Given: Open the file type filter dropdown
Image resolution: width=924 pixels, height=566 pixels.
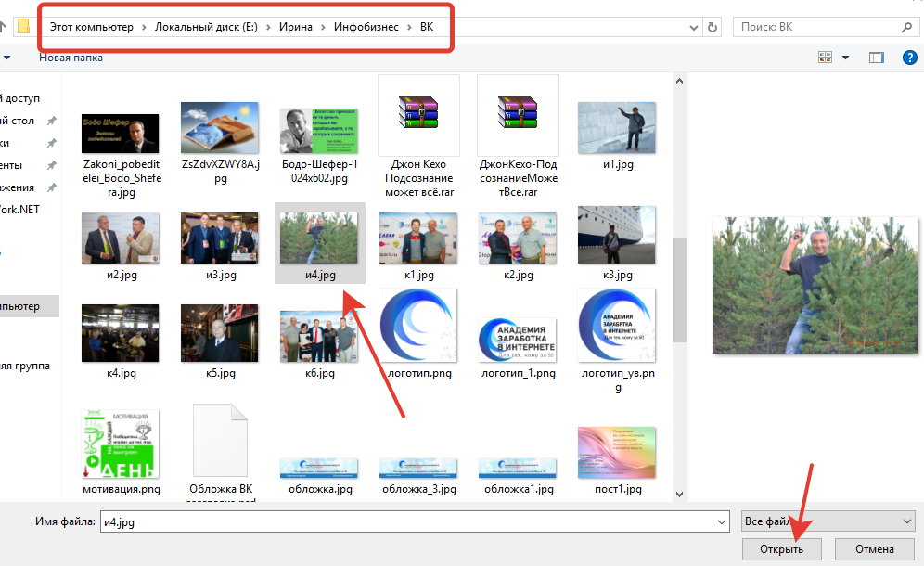Looking at the screenshot, I should (828, 521).
